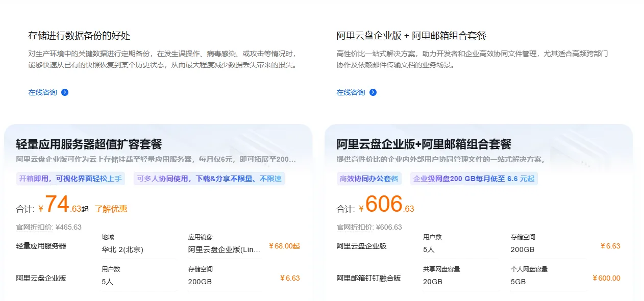Open 阿里云盘企业版+阿里邮箱组合套餐 card title
The image size is (644, 301).
[x=424, y=144]
